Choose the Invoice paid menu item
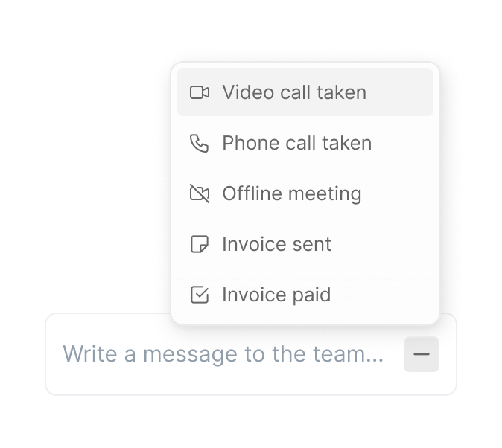Image resolution: width=502 pixels, height=448 pixels. point(305,295)
